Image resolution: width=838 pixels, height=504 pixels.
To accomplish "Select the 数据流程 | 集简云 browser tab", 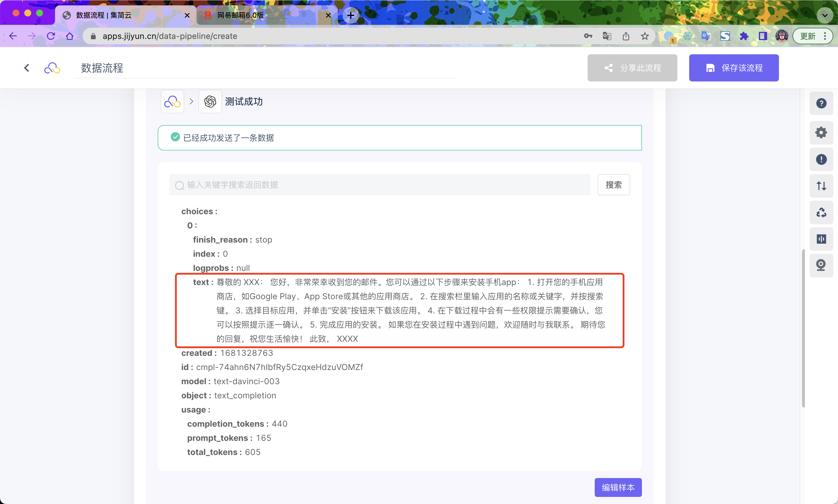I will pyautogui.click(x=104, y=15).
